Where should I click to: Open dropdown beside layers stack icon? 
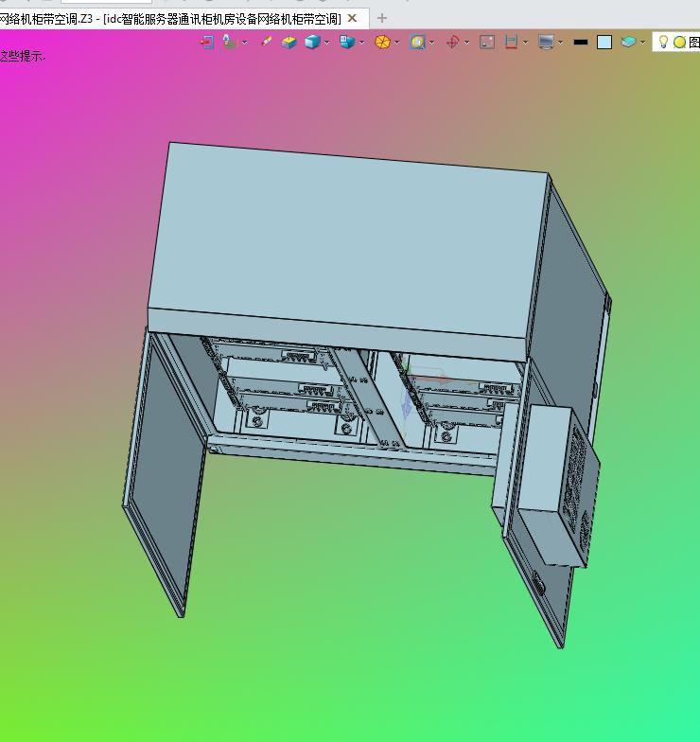(x=643, y=43)
